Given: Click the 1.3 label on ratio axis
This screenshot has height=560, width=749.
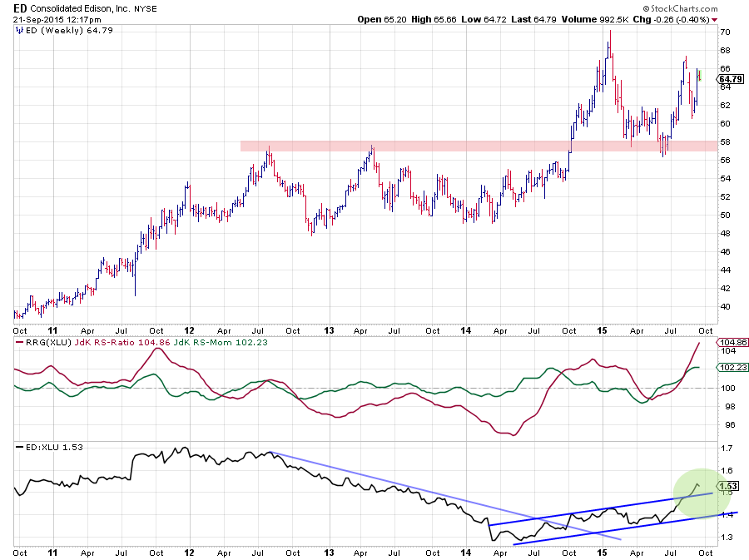Looking at the screenshot, I should [x=727, y=537].
